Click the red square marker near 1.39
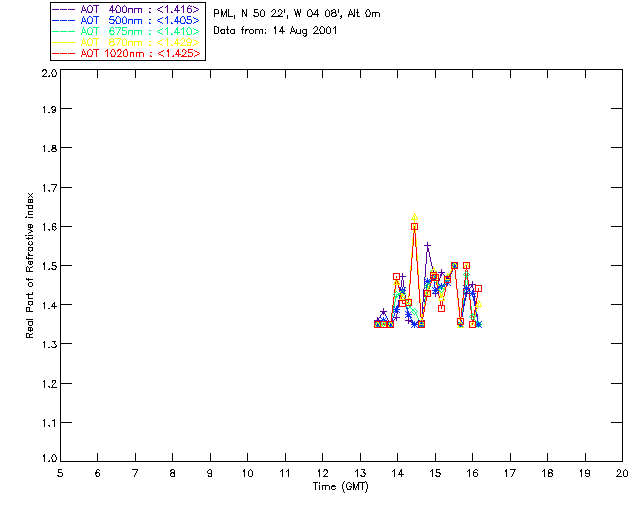The image size is (640, 512). pos(441,308)
